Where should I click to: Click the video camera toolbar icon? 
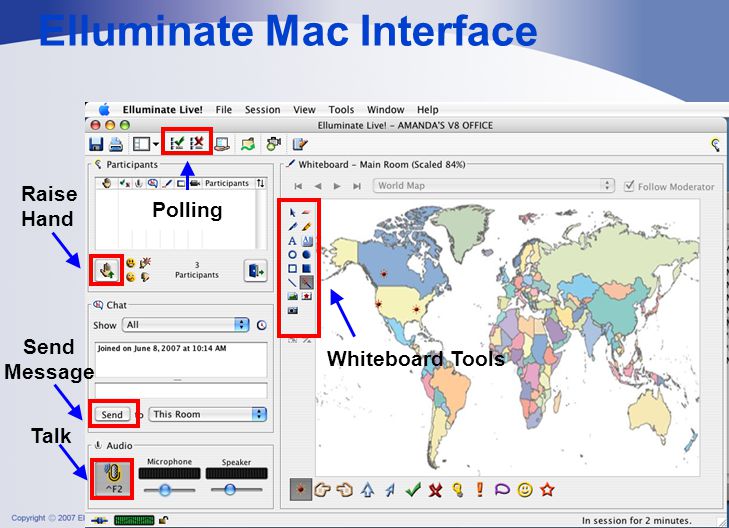(x=274, y=144)
